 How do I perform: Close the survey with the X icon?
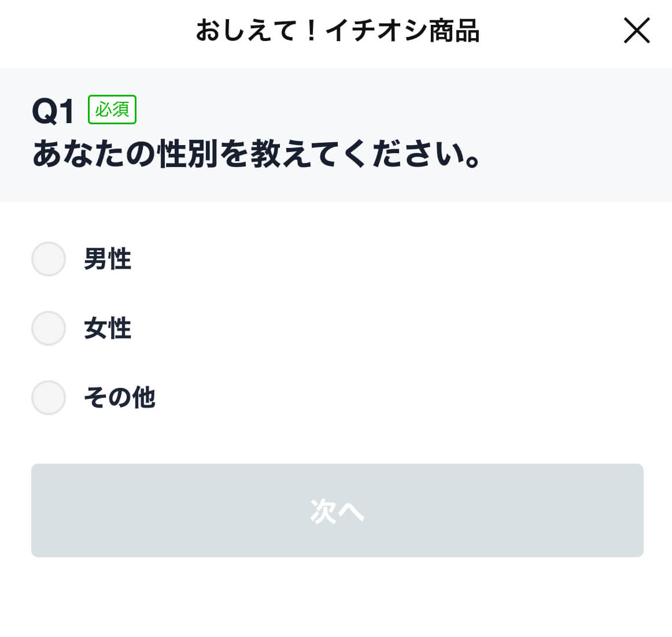pos(637,31)
